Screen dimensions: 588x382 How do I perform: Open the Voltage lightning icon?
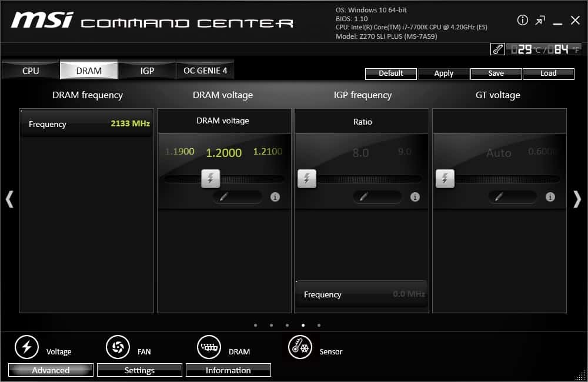point(26,347)
